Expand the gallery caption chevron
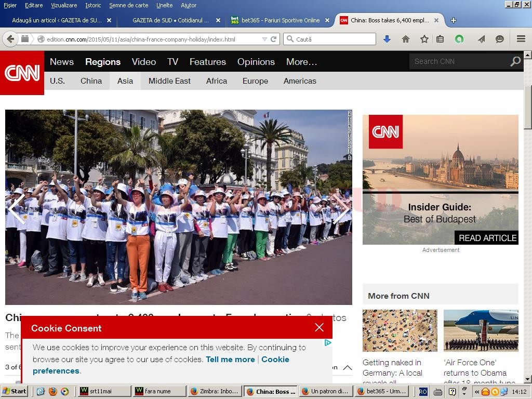 click(348, 368)
